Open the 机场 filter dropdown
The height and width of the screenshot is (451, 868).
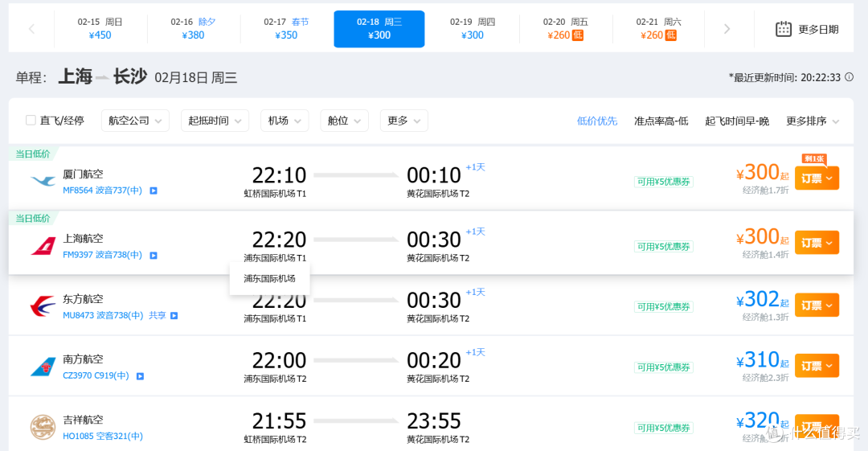(x=285, y=121)
